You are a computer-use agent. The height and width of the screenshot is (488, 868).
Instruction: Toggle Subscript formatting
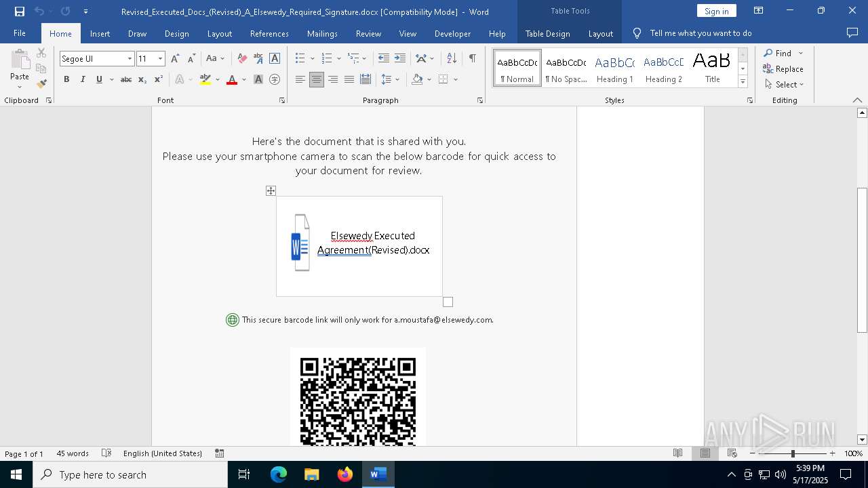coord(142,80)
